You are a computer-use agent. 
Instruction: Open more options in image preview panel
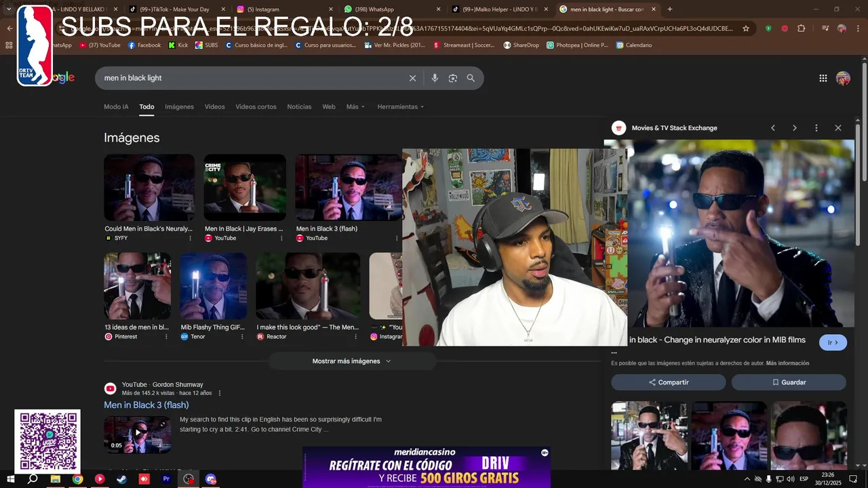[x=816, y=128]
